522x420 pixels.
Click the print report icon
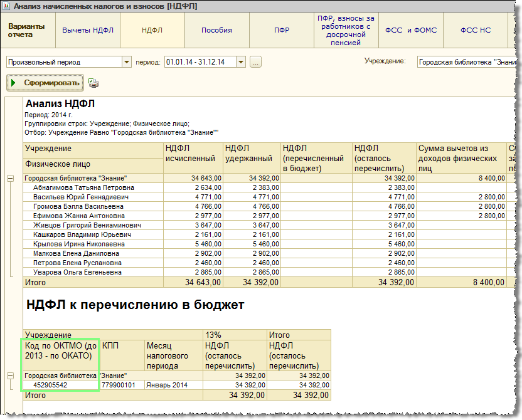[x=93, y=83]
